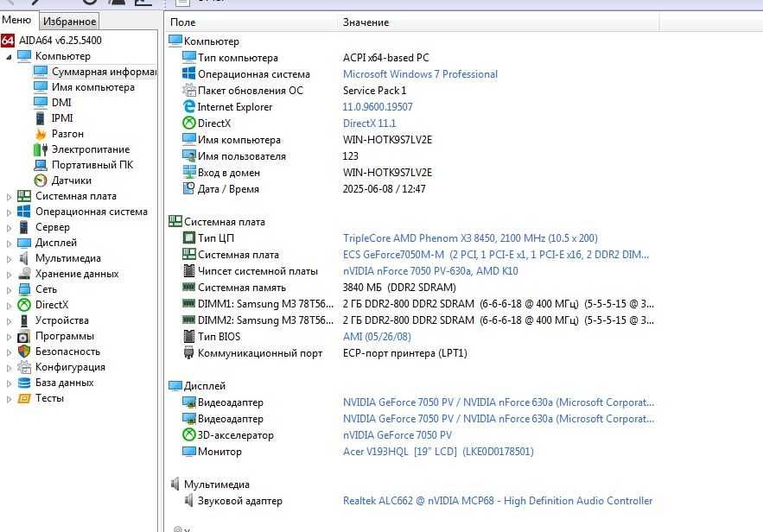Viewport: 763px width, 532px height.
Task: Expand the Тесты tree node
Action: (9, 399)
